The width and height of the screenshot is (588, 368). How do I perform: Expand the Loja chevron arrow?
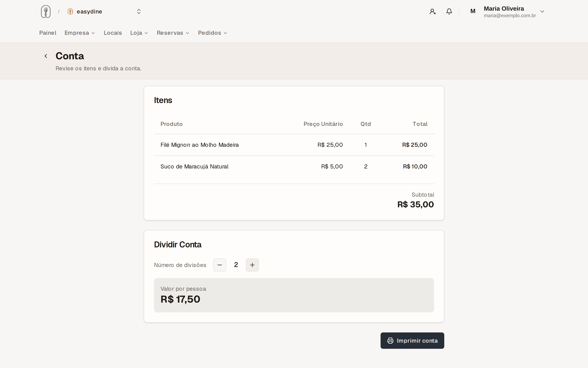click(x=146, y=33)
